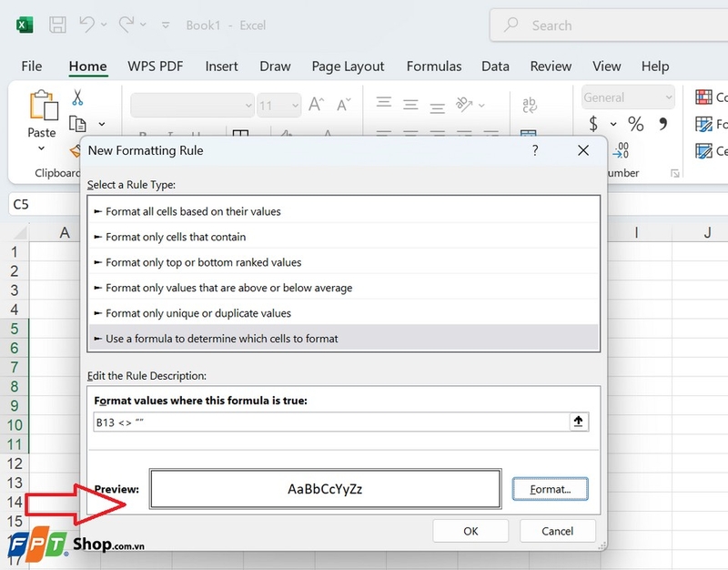The image size is (728, 570).
Task: Click the Bottom Align icon
Action: pyautogui.click(x=437, y=107)
